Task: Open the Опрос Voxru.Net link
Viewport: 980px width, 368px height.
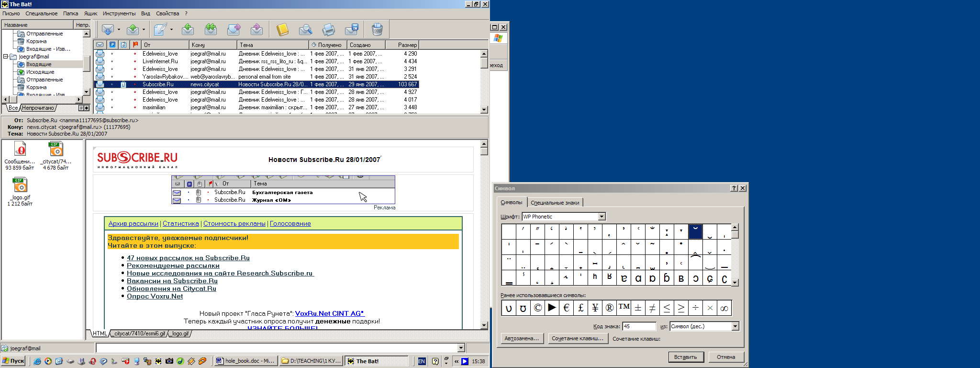Action: pyautogui.click(x=155, y=296)
